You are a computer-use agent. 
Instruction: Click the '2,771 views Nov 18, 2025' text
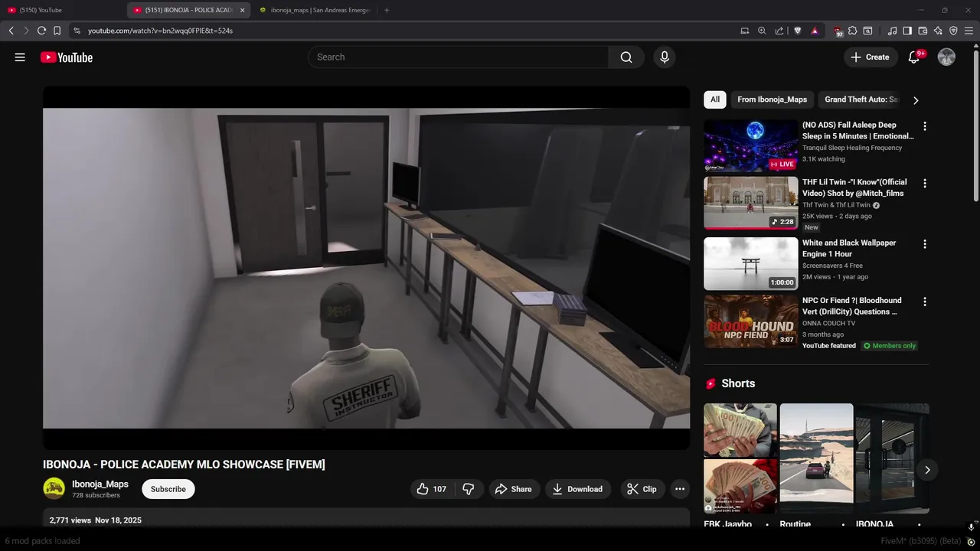click(95, 520)
